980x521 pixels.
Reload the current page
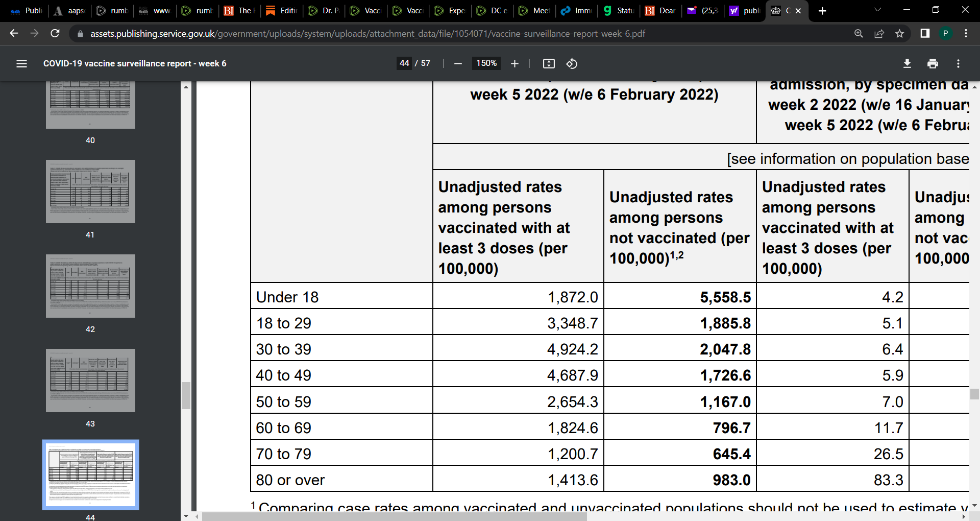55,33
